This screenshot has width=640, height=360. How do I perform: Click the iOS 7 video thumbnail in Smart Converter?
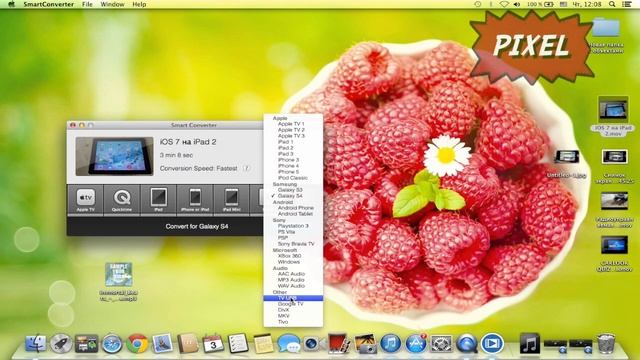[x=114, y=156]
